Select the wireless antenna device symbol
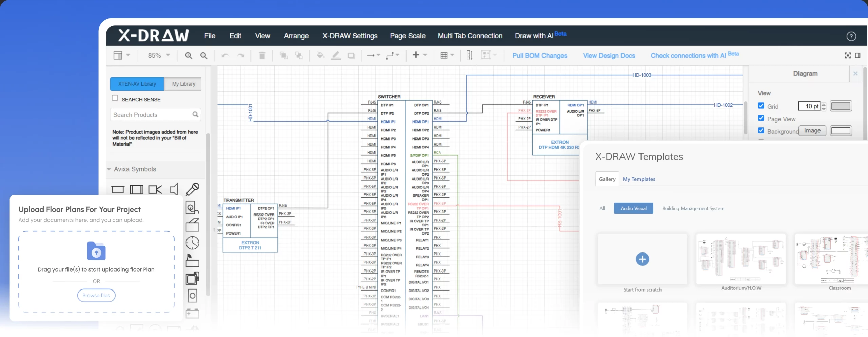 193,261
